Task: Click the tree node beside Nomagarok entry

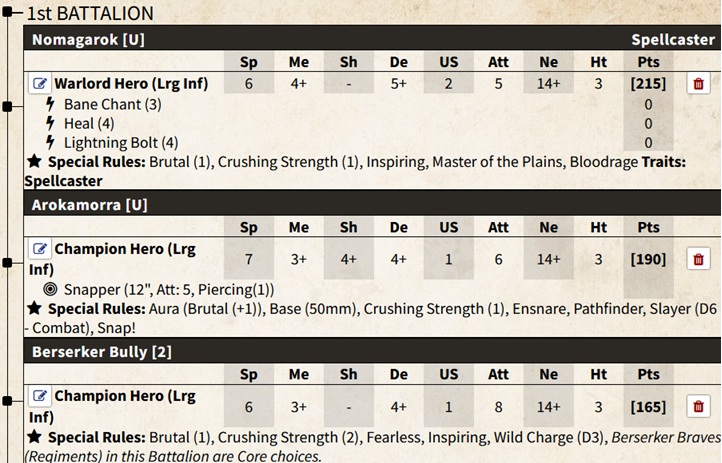Action: click(x=7, y=107)
